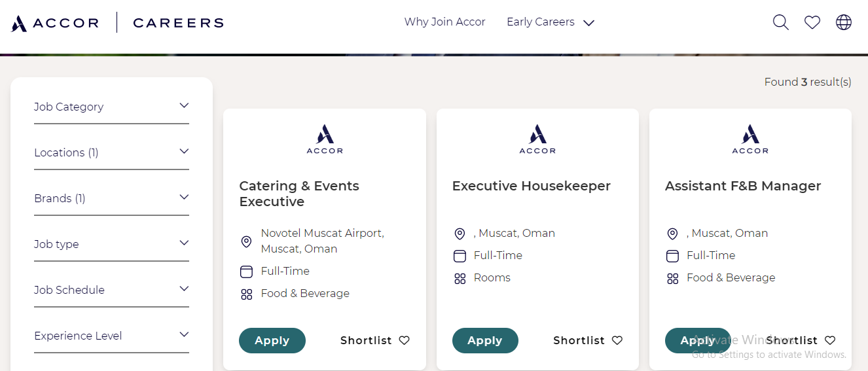Open the Why Join Accor page
Screen dimensions: 868x371
click(x=444, y=22)
